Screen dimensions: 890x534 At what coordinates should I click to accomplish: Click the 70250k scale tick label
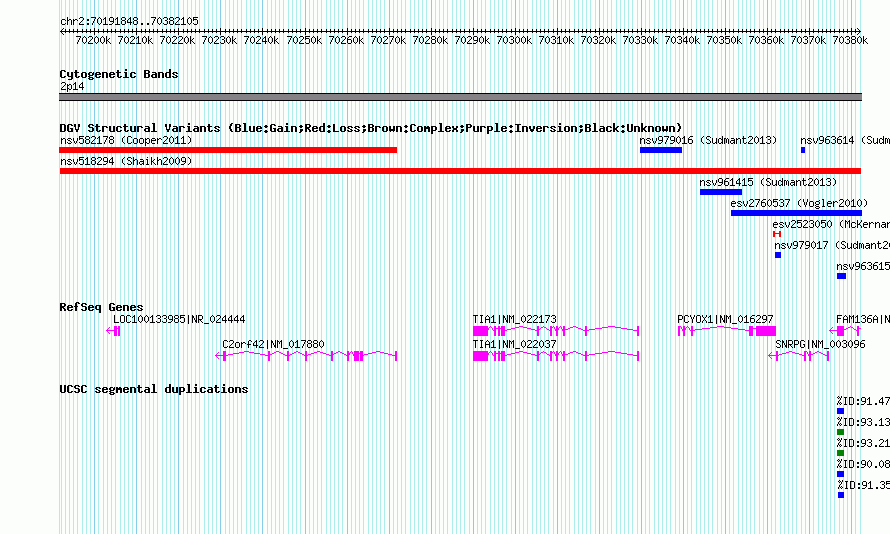click(304, 40)
